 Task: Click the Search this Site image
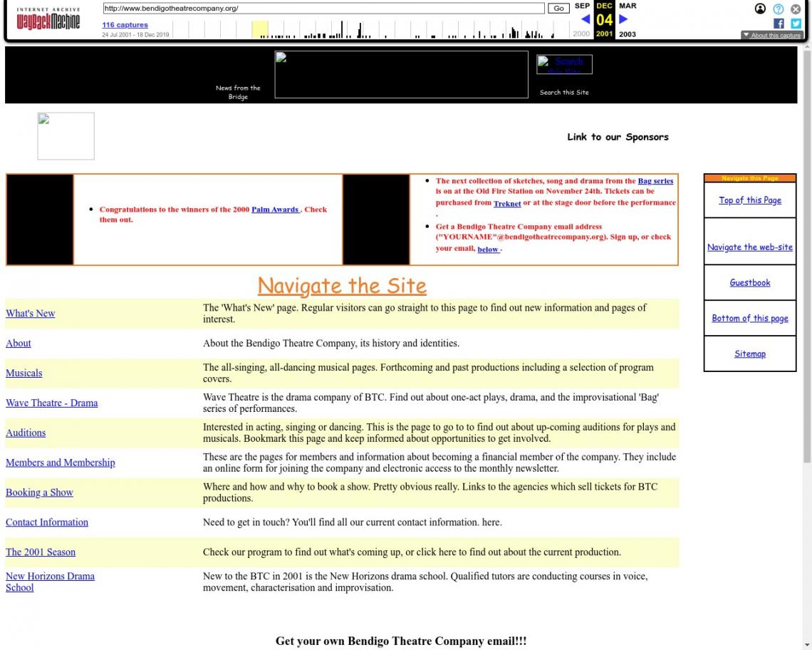click(x=564, y=64)
